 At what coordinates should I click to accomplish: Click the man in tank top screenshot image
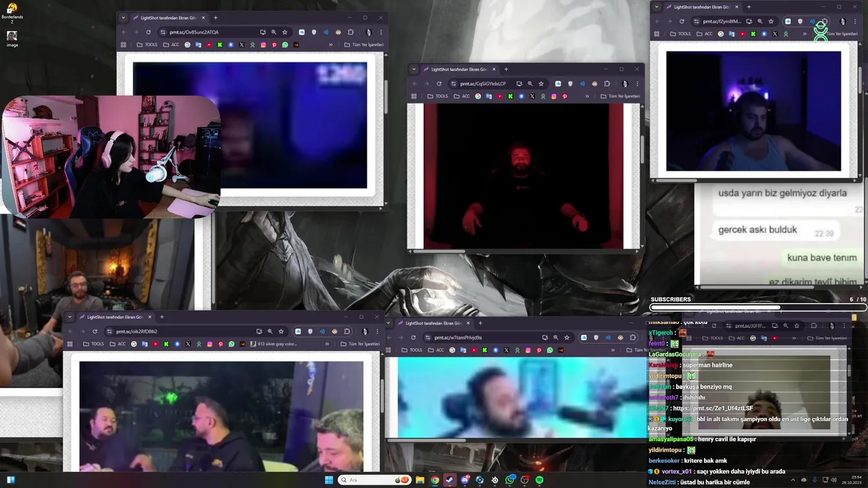pyautogui.click(x=753, y=111)
